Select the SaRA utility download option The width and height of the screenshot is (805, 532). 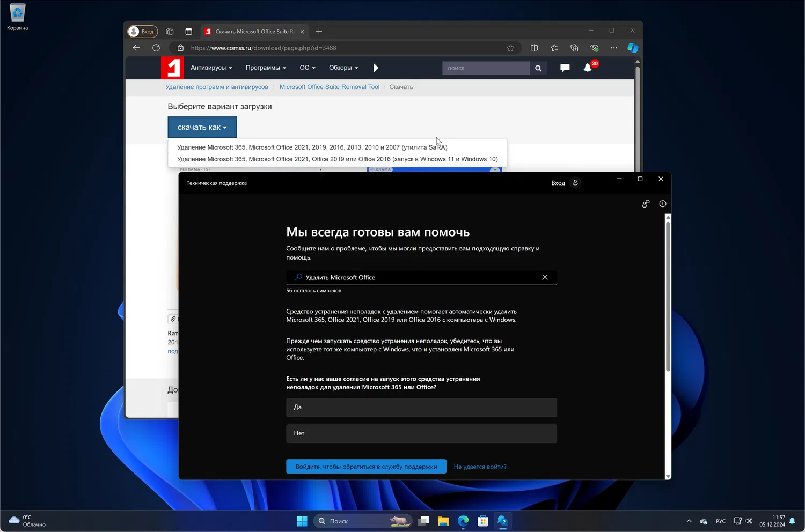coord(312,147)
